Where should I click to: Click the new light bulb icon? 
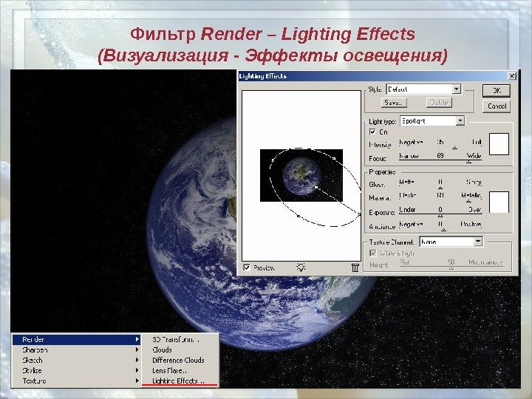(301, 267)
